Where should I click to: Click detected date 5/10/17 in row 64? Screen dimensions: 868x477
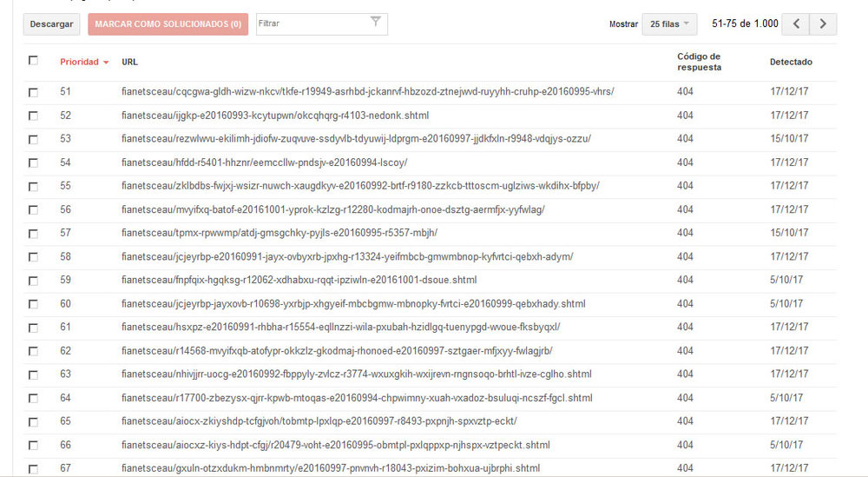[786, 398]
